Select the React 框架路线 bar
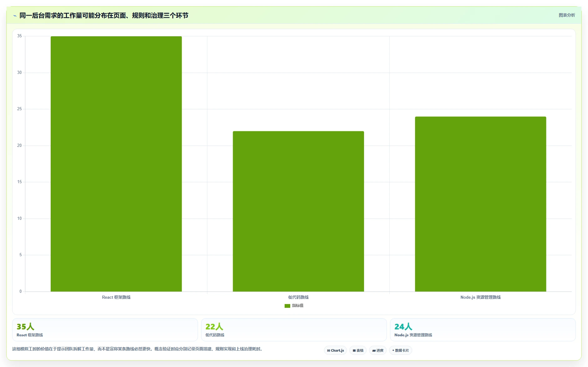The width and height of the screenshot is (588, 367). tap(116, 164)
